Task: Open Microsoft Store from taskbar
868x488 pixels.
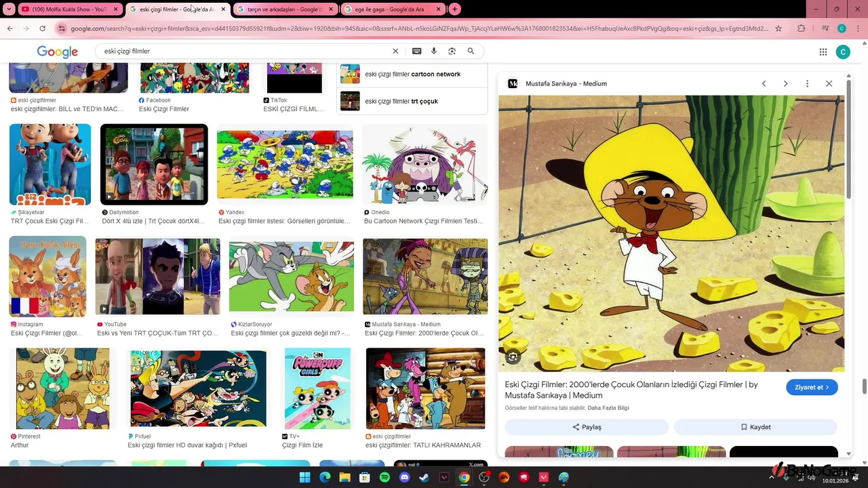Action: click(x=365, y=477)
